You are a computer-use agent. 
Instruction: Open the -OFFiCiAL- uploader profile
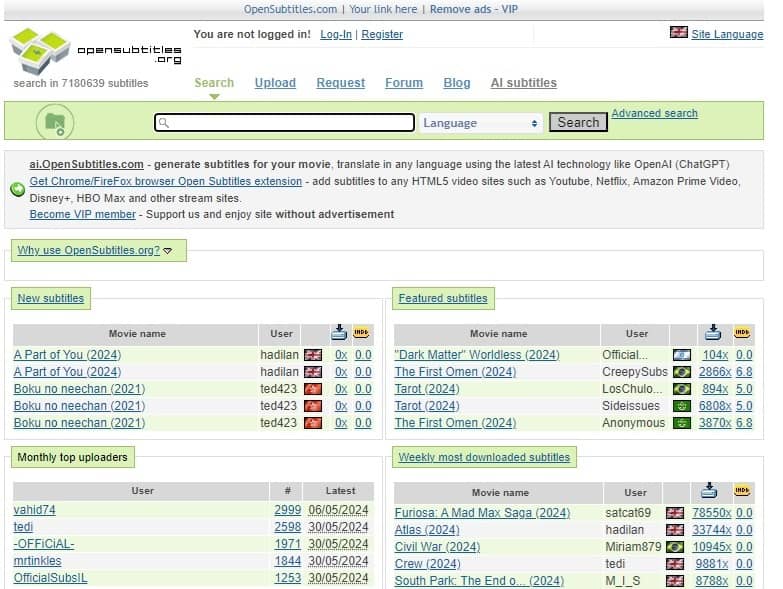coord(44,544)
